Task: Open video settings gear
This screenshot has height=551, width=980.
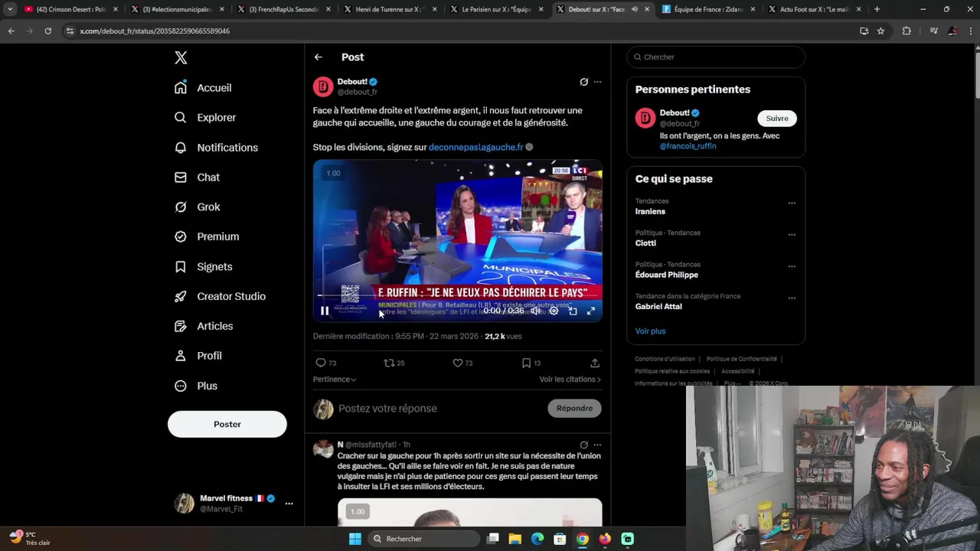Action: pos(554,311)
